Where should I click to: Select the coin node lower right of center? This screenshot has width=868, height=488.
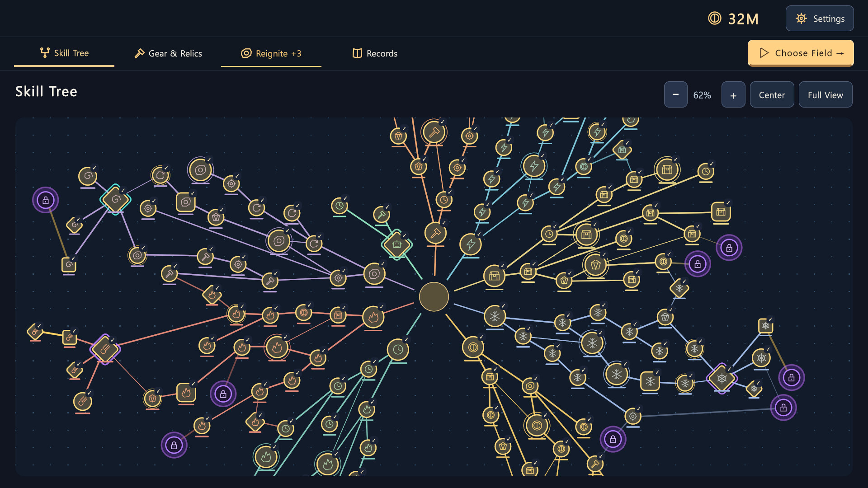click(x=473, y=347)
